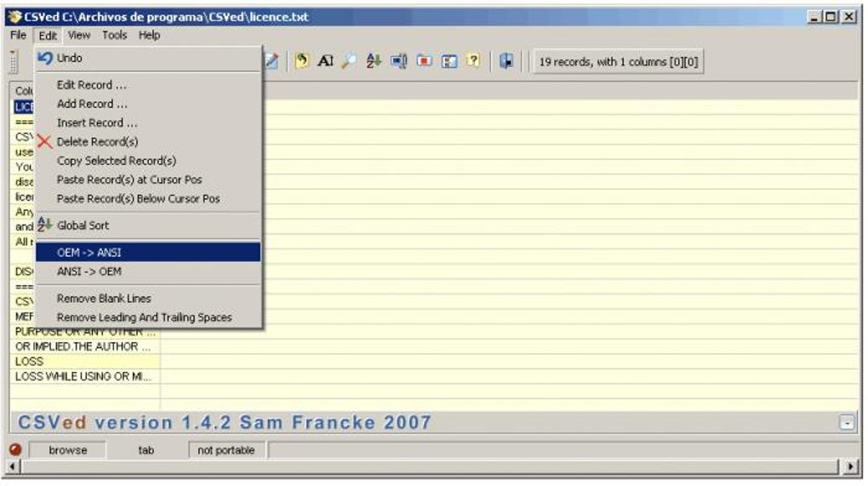Image resolution: width=868 pixels, height=486 pixels.
Task: Choose Edit Record … from the menu
Action: 148,85
